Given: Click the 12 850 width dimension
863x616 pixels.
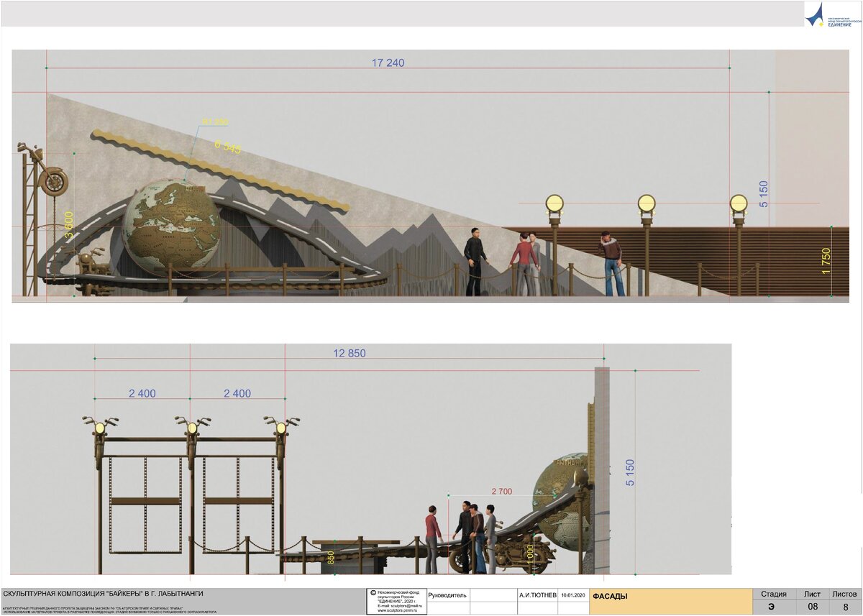Looking at the screenshot, I should click(x=350, y=353).
